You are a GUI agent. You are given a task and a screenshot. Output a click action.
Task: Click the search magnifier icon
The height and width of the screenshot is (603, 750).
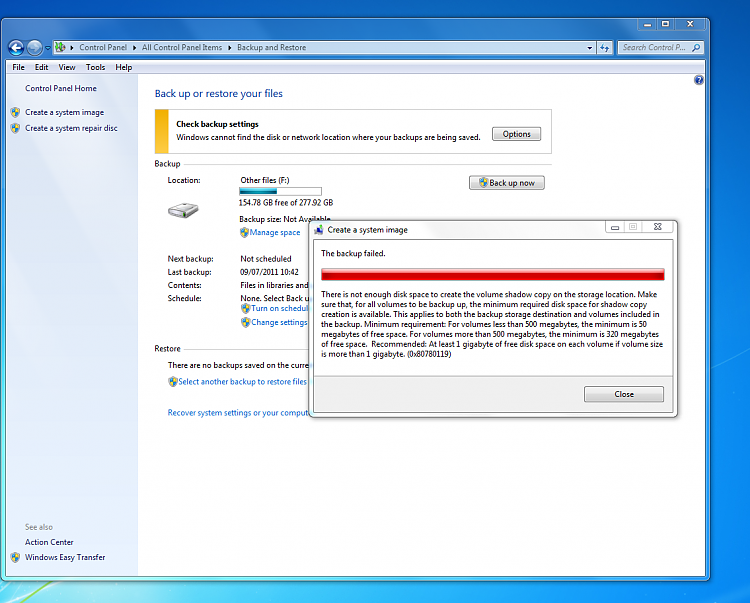696,47
